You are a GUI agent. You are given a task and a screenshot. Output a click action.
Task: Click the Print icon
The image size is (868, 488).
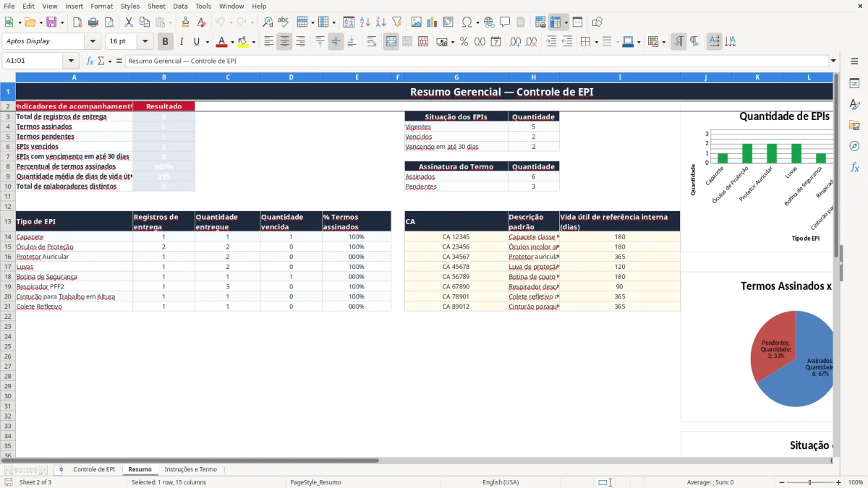click(x=93, y=22)
